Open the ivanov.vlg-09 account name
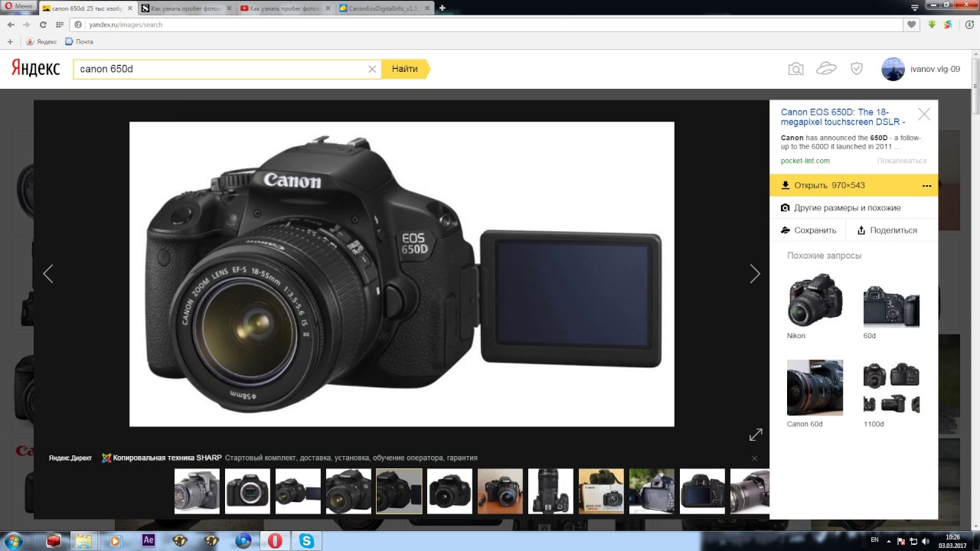Viewport: 980px width, 551px height. (x=935, y=69)
